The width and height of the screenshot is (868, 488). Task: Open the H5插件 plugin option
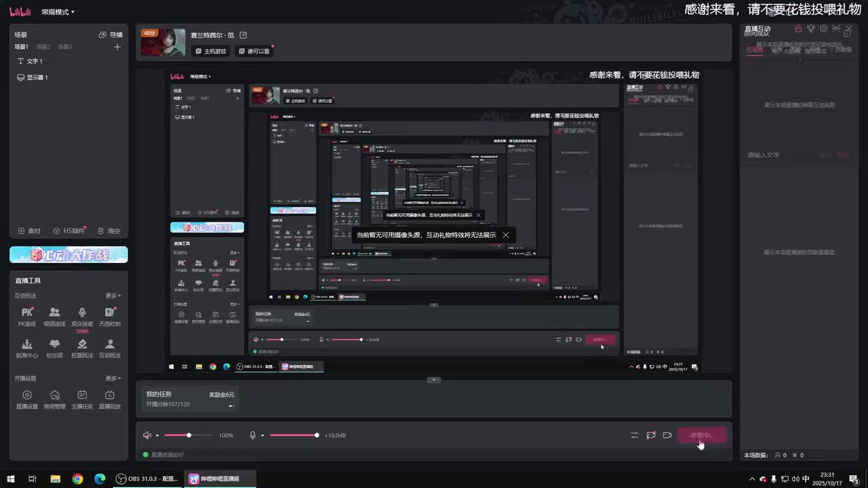click(69, 230)
